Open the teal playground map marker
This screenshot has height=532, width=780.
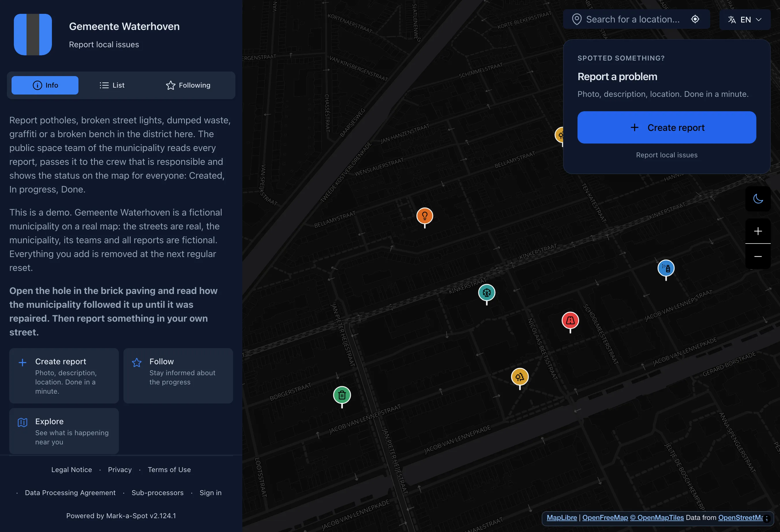[x=487, y=293]
